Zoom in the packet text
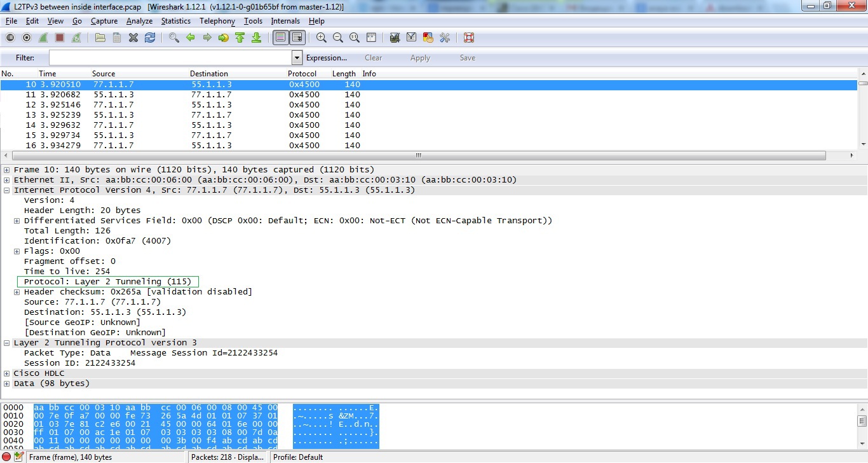Image resolution: width=868 pixels, height=463 pixels. 322,38
